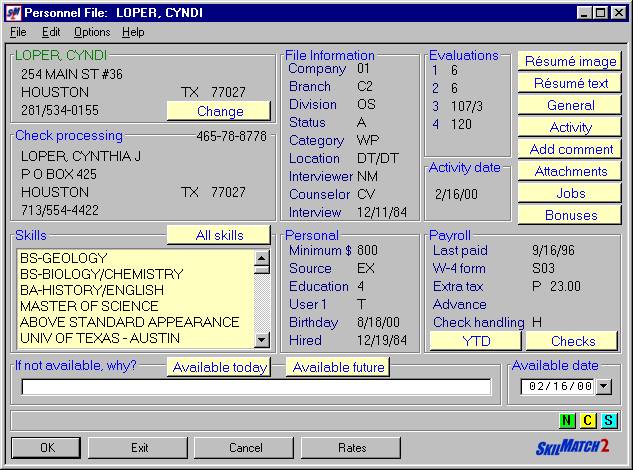The height and width of the screenshot is (470, 633).
Task: Click phone number 281/534-0155
Action: click(60, 110)
